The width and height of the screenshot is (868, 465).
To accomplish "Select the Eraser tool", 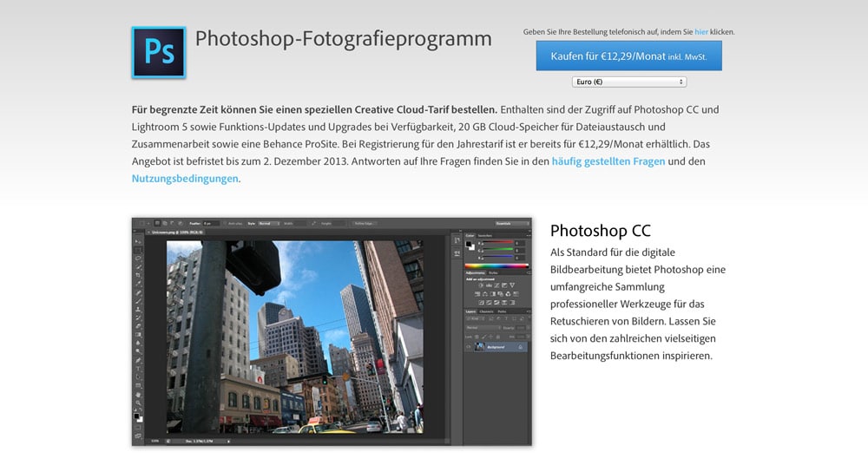I will pos(138,325).
